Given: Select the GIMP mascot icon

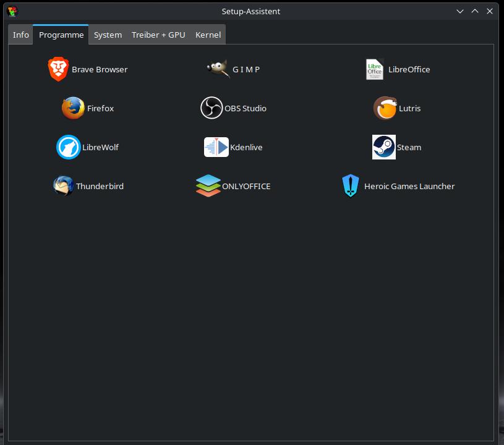Looking at the screenshot, I should coord(218,69).
